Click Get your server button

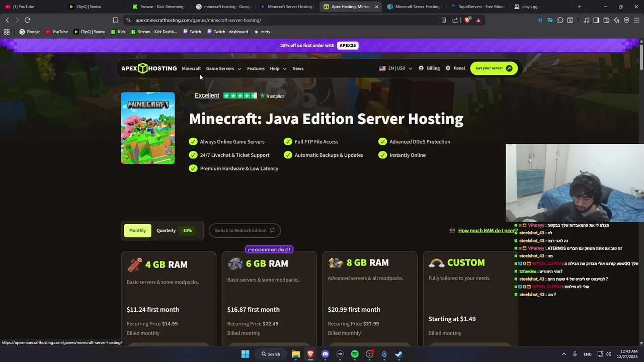[x=494, y=68]
